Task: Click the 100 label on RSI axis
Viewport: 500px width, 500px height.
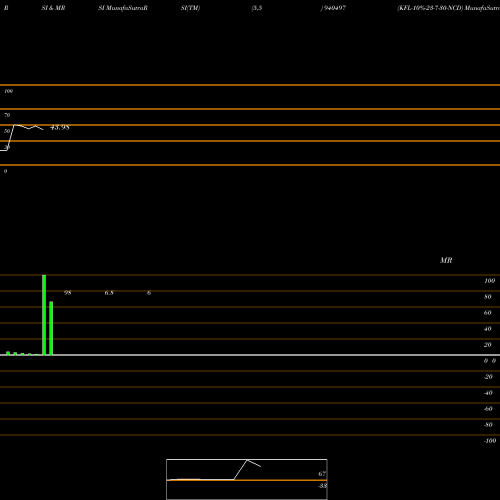Action: point(8,91)
